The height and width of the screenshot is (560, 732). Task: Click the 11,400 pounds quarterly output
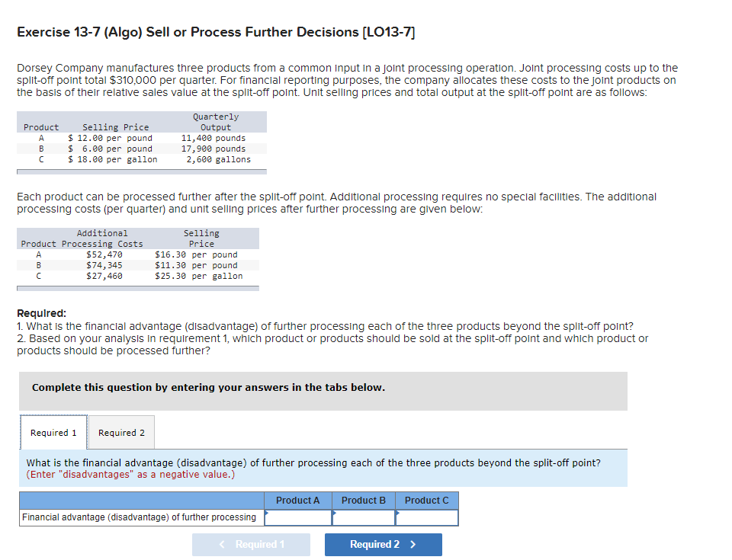coord(213,138)
